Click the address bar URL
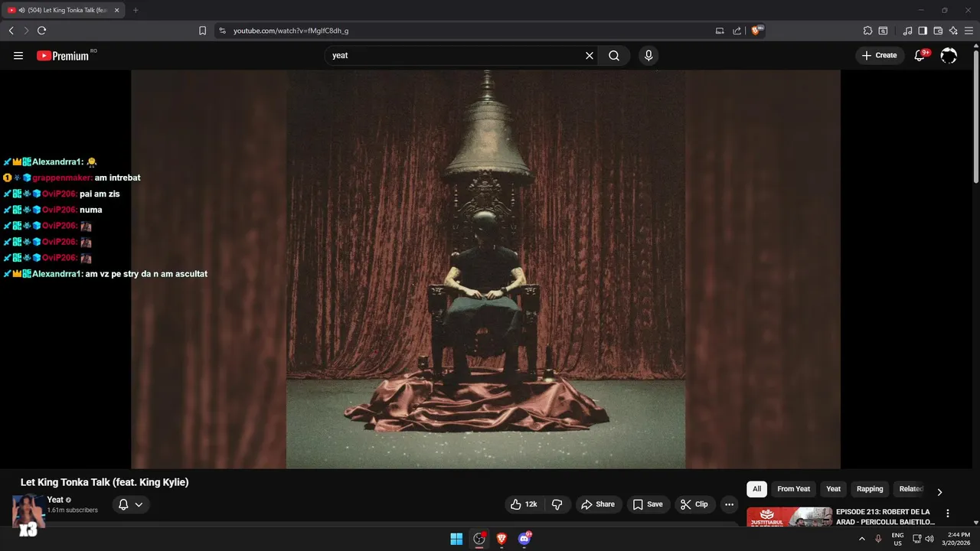This screenshot has height=551, width=980. 291,31
